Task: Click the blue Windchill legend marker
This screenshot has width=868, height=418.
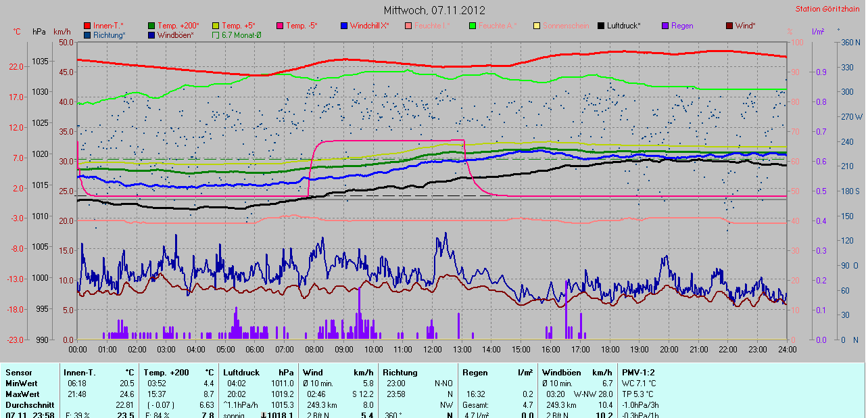Action: point(344,26)
